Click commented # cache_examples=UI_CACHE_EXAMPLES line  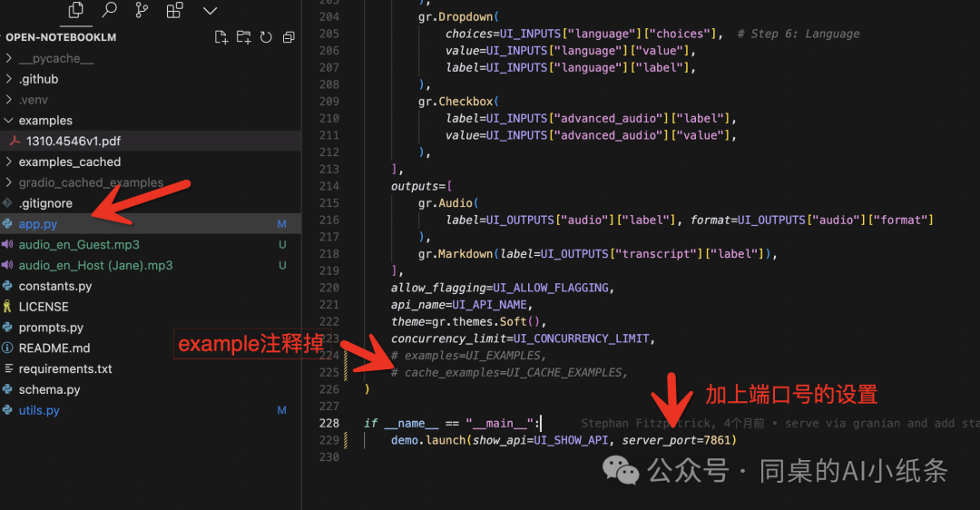[509, 372]
